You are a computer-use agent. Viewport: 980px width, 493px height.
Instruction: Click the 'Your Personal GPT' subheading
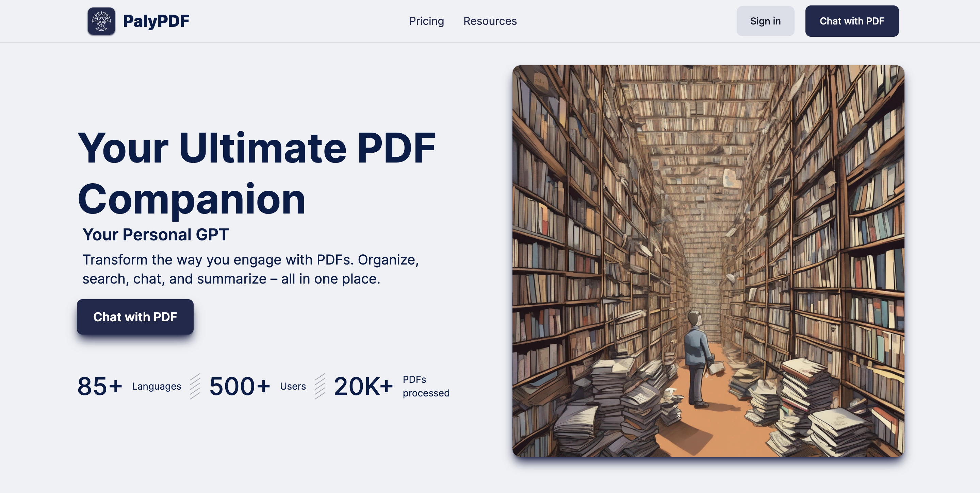click(x=156, y=235)
